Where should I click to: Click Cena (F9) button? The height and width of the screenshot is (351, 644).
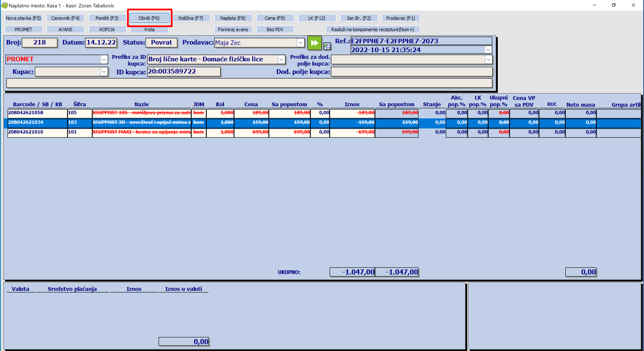[275, 18]
